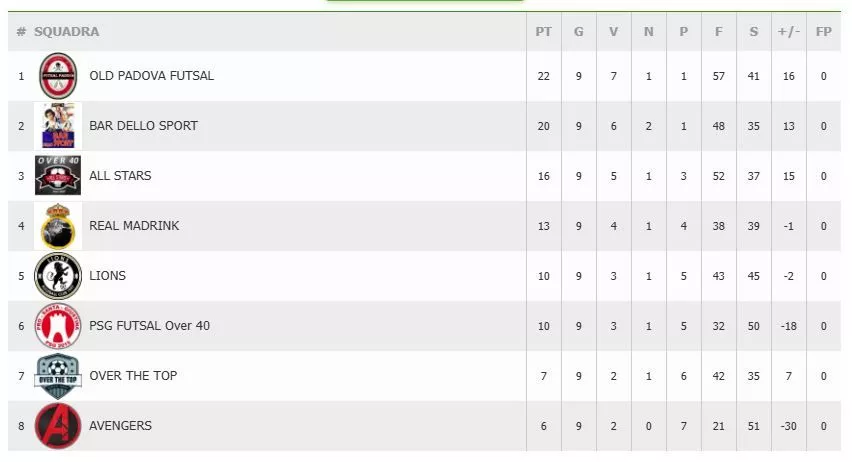Open the Lions team badge
Image resolution: width=852 pixels, height=462 pixels.
coord(58,276)
